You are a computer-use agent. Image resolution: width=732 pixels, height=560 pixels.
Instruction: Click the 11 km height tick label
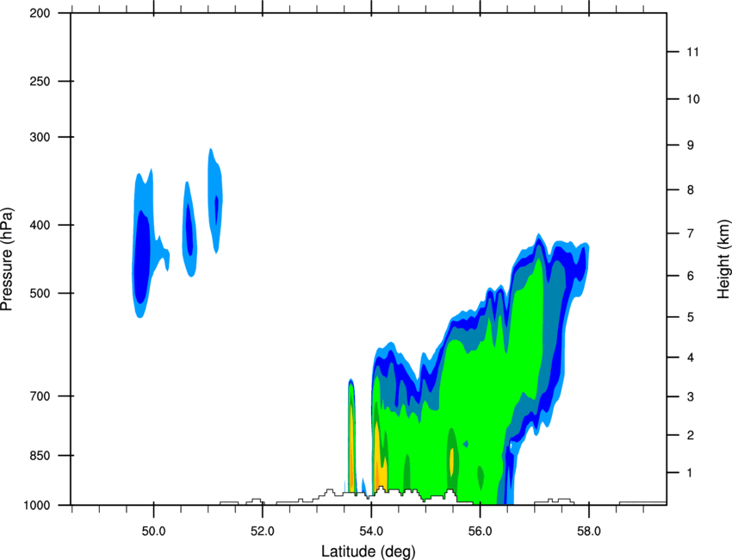click(692, 52)
